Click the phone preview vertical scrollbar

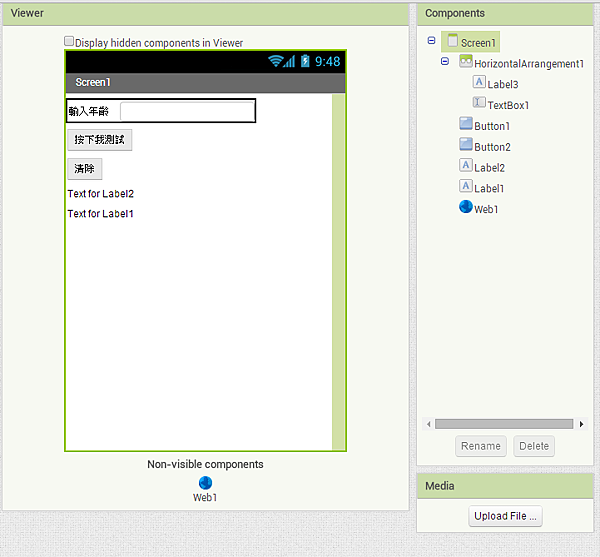tap(338, 272)
